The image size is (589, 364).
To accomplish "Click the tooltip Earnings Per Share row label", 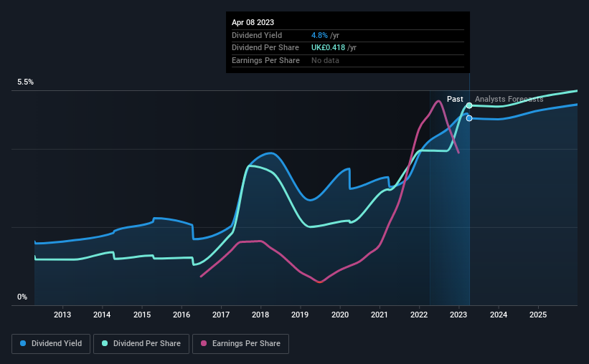I will (265, 60).
